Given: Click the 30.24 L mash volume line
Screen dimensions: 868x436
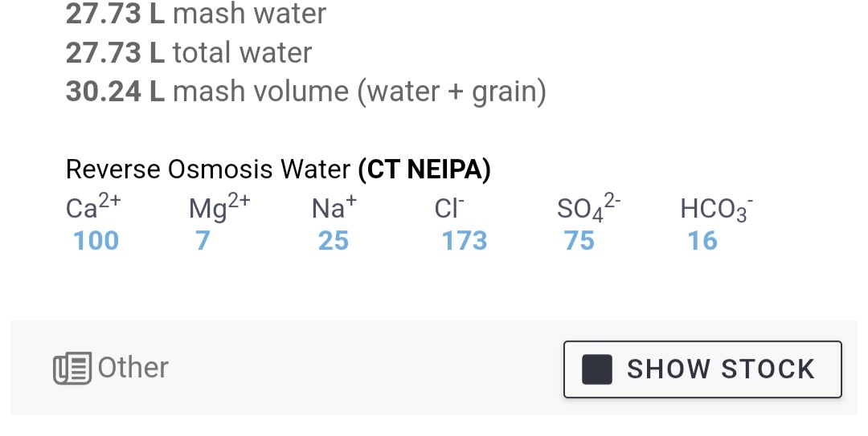Looking at the screenshot, I should (305, 92).
